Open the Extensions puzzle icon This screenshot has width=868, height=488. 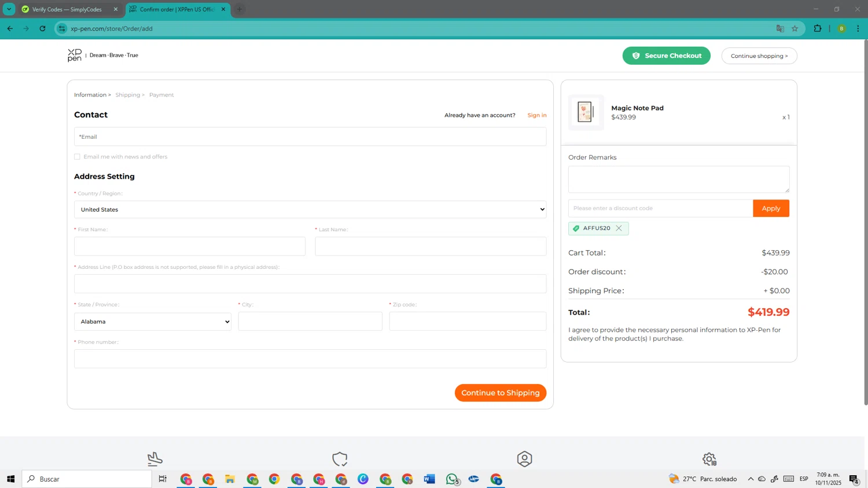pyautogui.click(x=818, y=28)
